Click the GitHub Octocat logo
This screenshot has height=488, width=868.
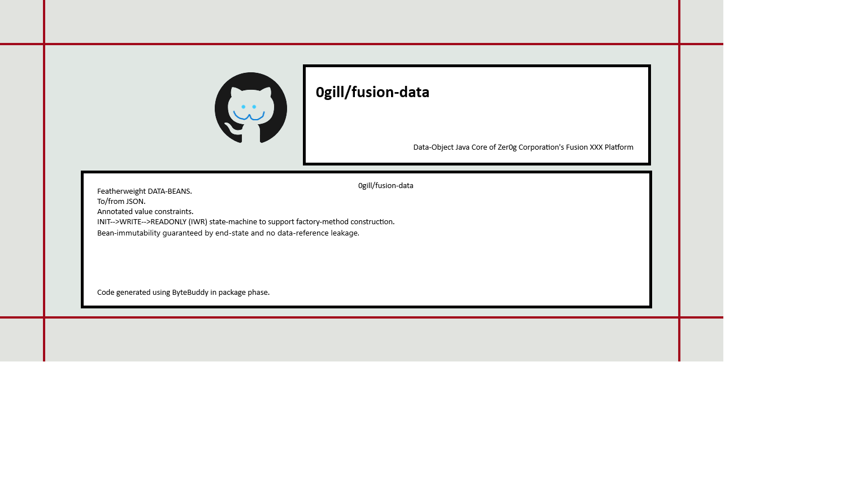pyautogui.click(x=250, y=108)
